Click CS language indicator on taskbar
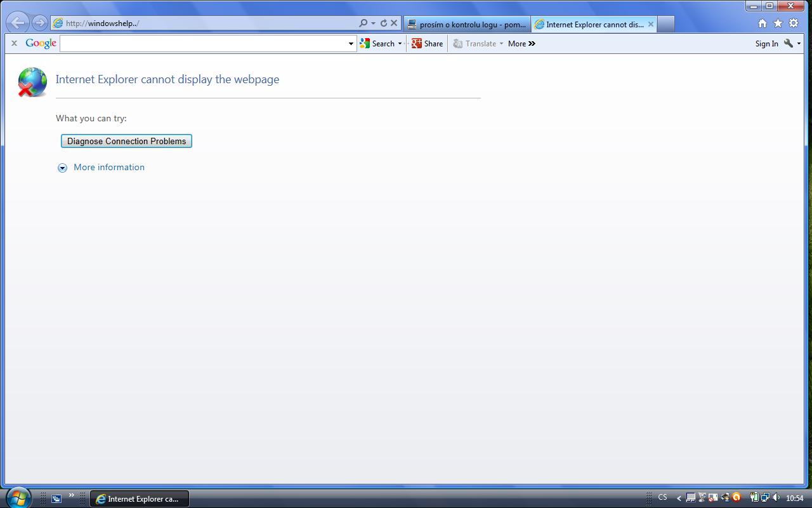The height and width of the screenshot is (508, 812). click(x=662, y=497)
